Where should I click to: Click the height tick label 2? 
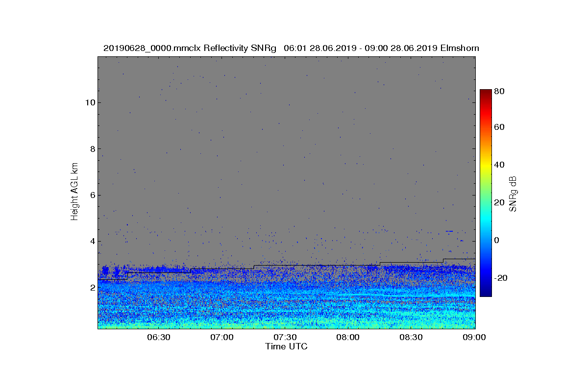[x=92, y=288]
